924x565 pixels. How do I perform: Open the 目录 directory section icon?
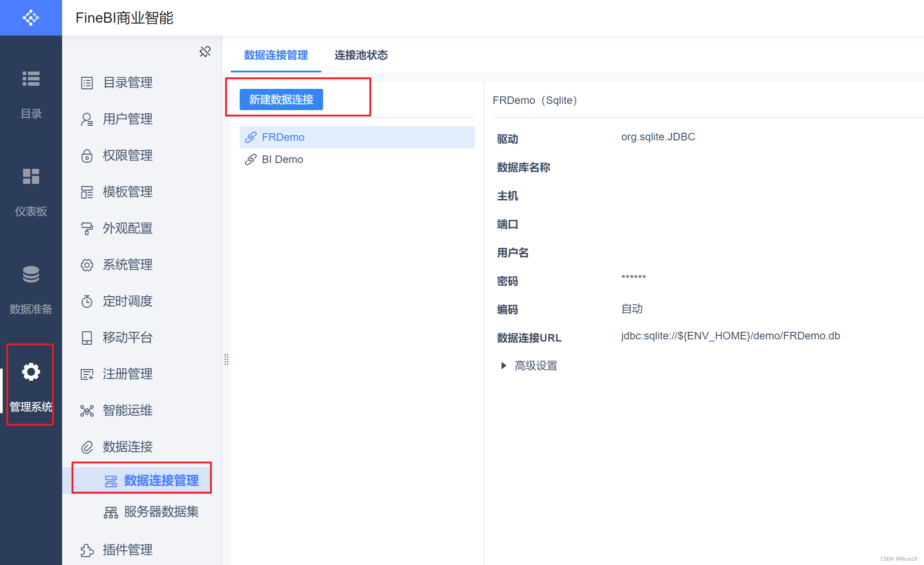tap(31, 79)
